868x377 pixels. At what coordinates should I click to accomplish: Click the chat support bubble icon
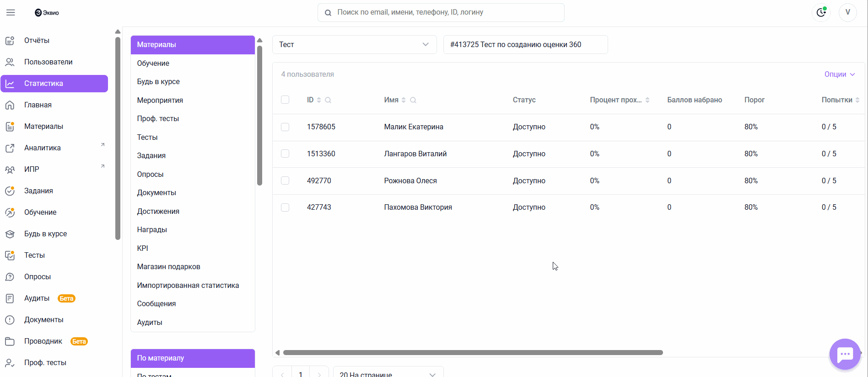[x=845, y=354]
